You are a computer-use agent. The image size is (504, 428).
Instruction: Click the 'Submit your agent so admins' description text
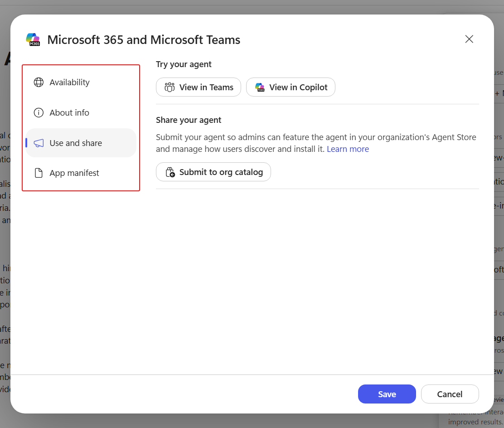coord(316,143)
